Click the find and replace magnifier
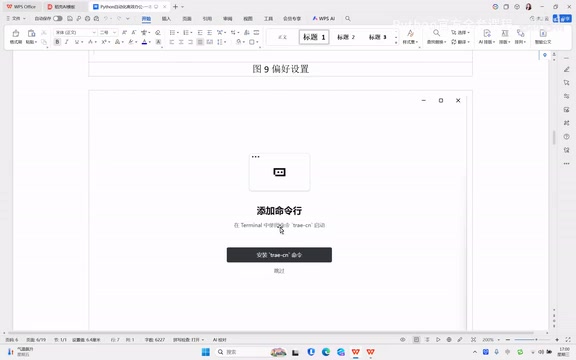The image size is (576, 360). [436, 33]
